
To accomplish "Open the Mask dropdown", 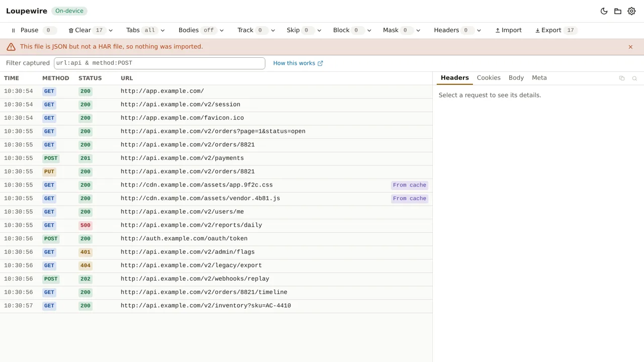I will point(401,30).
